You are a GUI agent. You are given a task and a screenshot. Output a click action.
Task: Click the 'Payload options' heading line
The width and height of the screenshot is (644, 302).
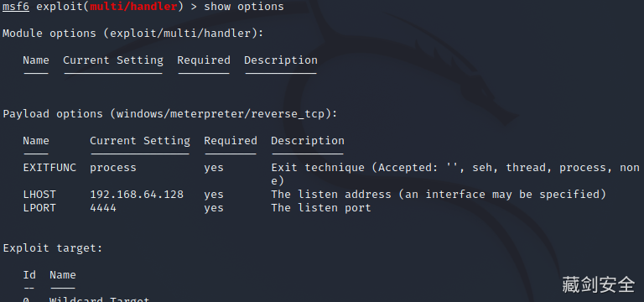[x=170, y=114]
